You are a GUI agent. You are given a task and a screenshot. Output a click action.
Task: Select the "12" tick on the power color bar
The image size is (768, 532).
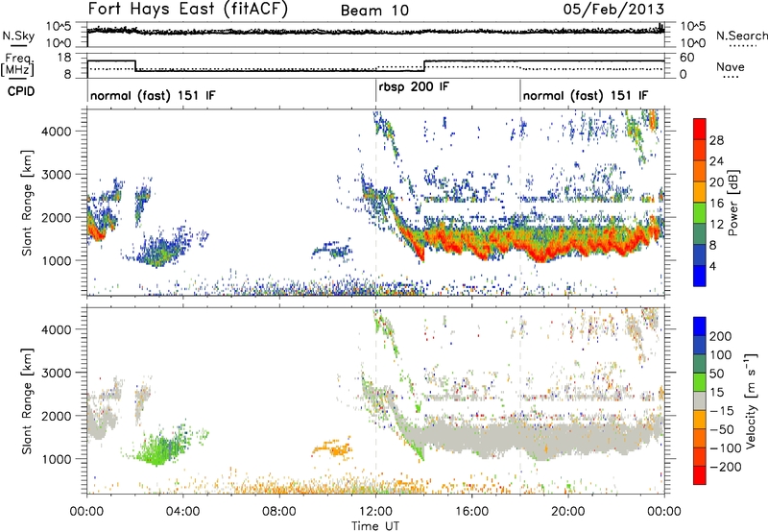[x=716, y=224]
